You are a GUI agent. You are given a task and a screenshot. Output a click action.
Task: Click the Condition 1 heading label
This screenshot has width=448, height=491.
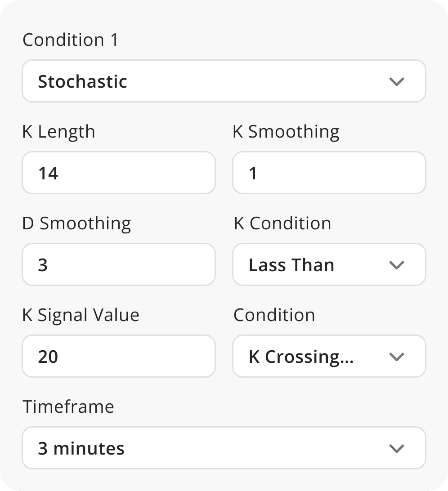[70, 40]
